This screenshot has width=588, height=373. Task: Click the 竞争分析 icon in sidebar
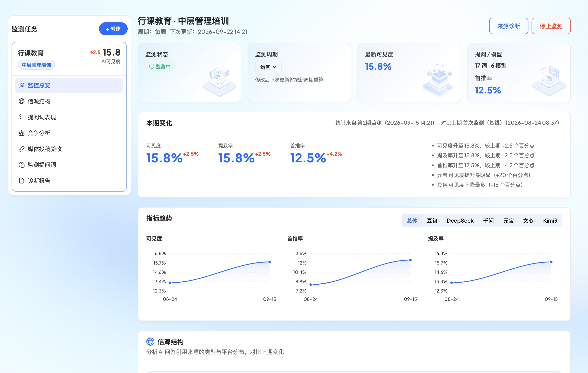[22, 133]
